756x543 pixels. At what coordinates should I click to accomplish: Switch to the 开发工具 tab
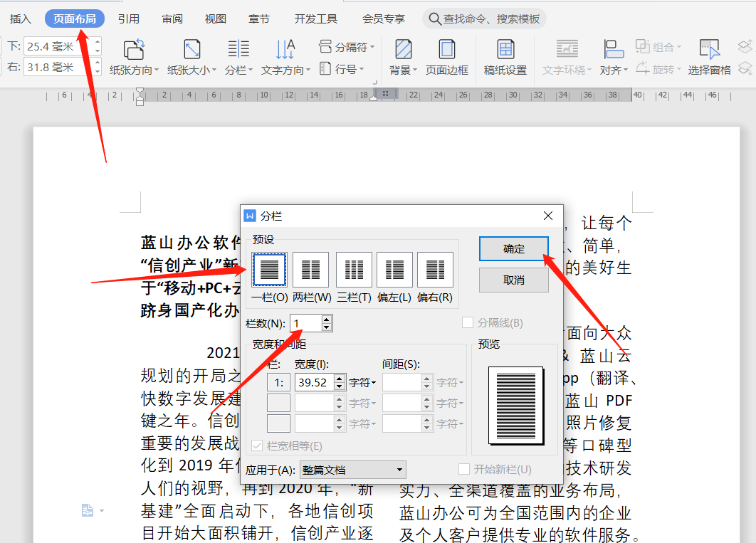(316, 19)
